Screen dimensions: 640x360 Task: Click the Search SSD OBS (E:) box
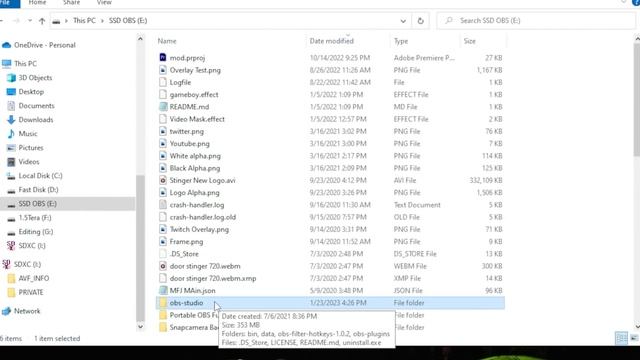pyautogui.click(x=536, y=21)
